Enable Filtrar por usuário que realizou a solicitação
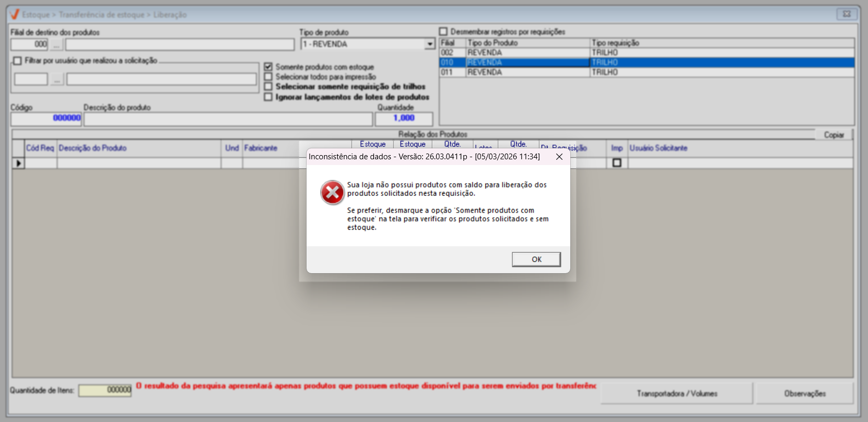 pyautogui.click(x=18, y=61)
